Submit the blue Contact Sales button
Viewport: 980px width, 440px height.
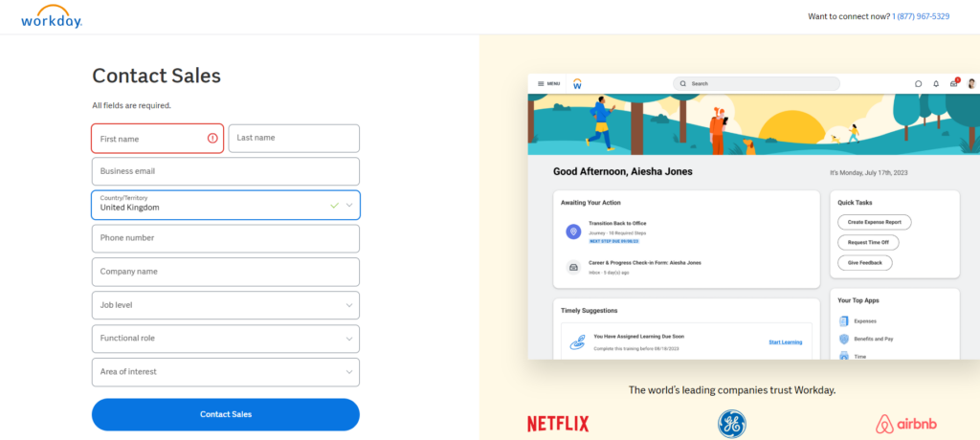tap(226, 414)
